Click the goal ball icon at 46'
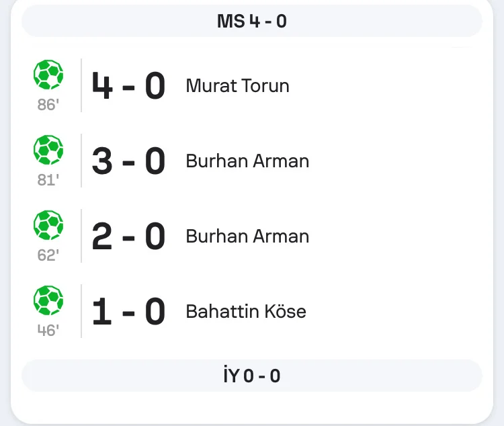This screenshot has width=504, height=426. 48,300
